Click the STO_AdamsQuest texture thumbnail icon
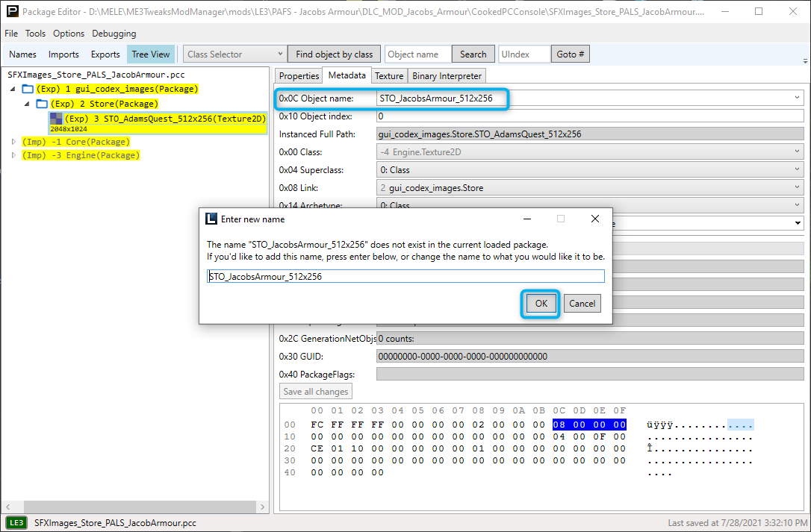The width and height of the screenshot is (811, 532). 56,119
